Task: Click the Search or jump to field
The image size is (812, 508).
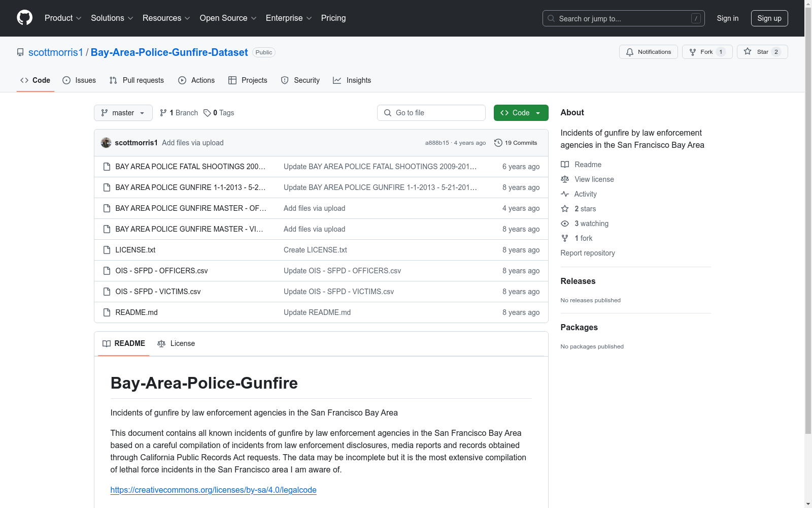Action: tap(624, 18)
